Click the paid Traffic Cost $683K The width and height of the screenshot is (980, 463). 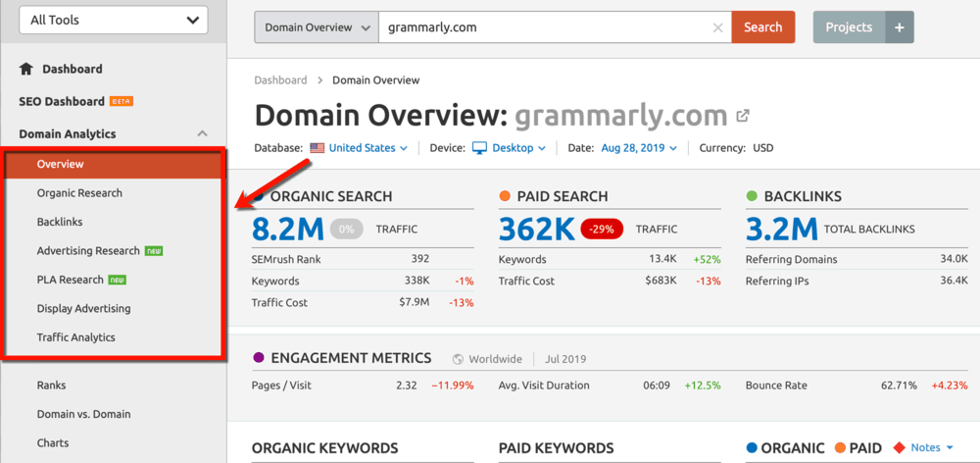coord(661,281)
